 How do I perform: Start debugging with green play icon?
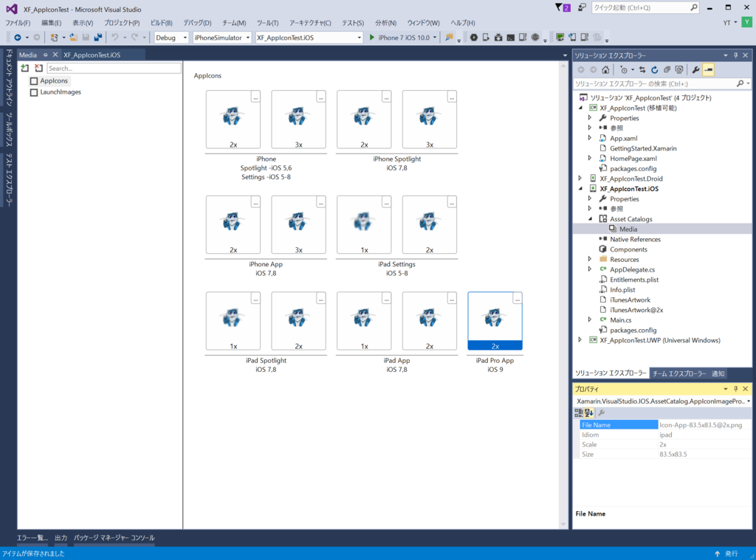pos(372,38)
